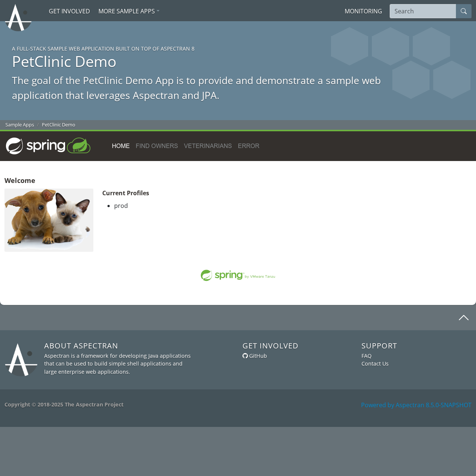476x476 pixels.
Task: Select the Error tab
Action: (249, 146)
